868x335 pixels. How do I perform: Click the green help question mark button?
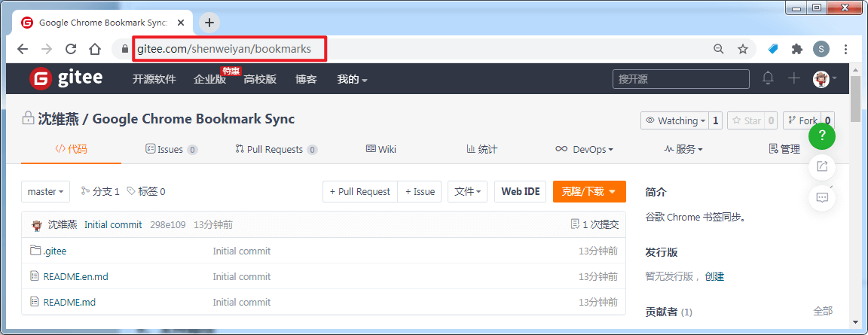click(822, 136)
